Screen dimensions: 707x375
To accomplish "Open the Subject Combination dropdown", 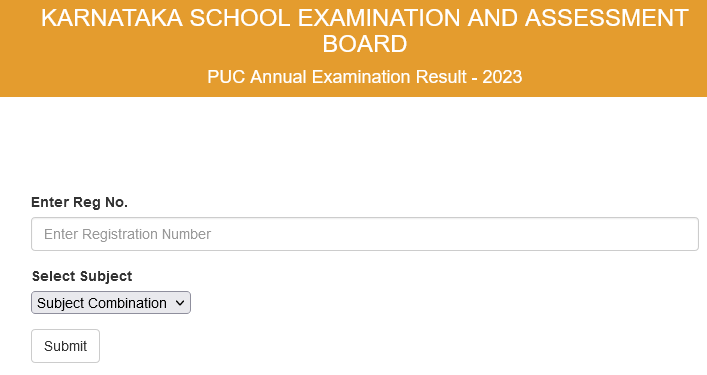I will [111, 302].
